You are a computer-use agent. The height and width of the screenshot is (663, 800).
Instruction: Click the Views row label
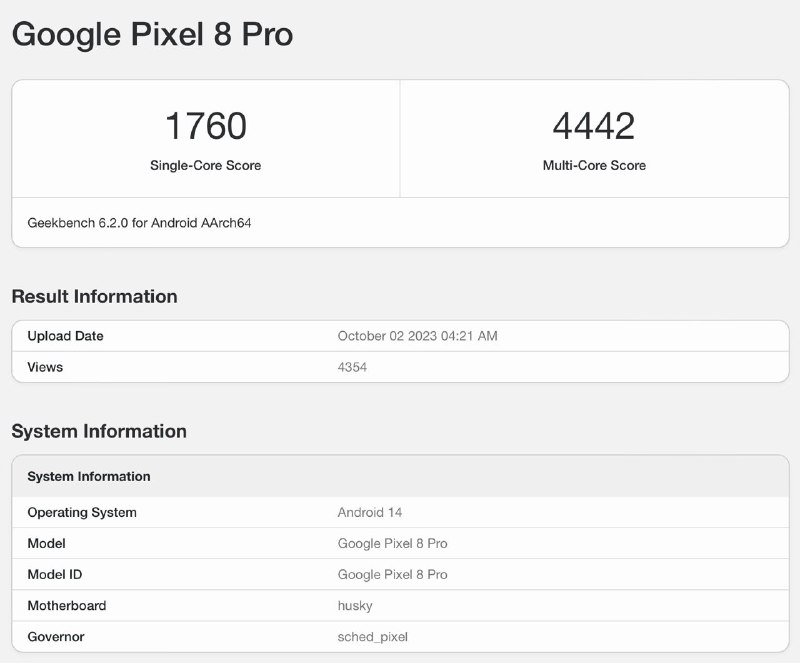[45, 367]
